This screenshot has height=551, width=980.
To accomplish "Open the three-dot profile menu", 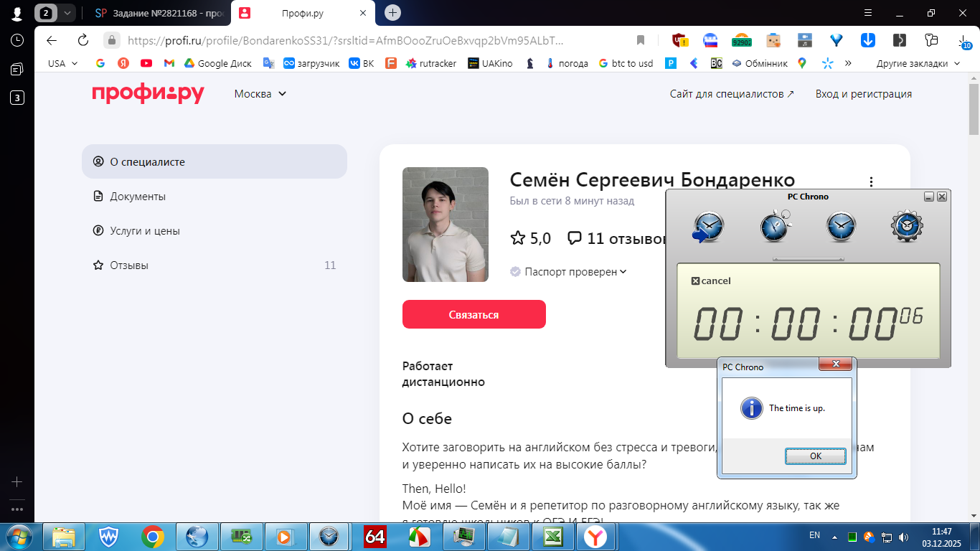I will [x=871, y=182].
